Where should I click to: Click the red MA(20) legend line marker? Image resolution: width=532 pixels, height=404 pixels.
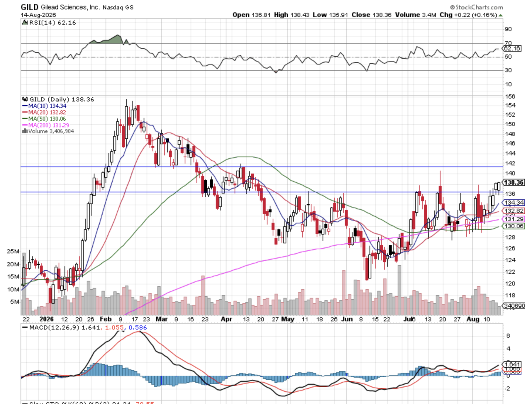(x=25, y=112)
